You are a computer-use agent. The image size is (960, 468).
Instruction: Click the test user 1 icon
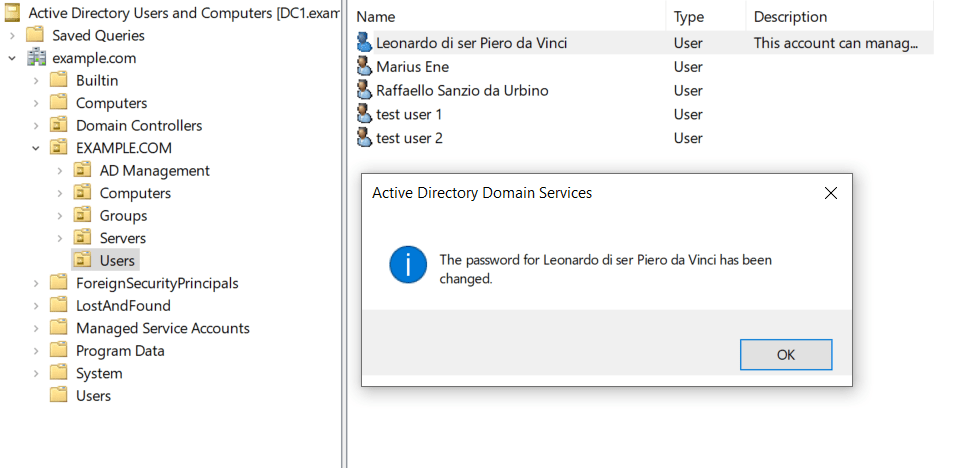pos(364,114)
